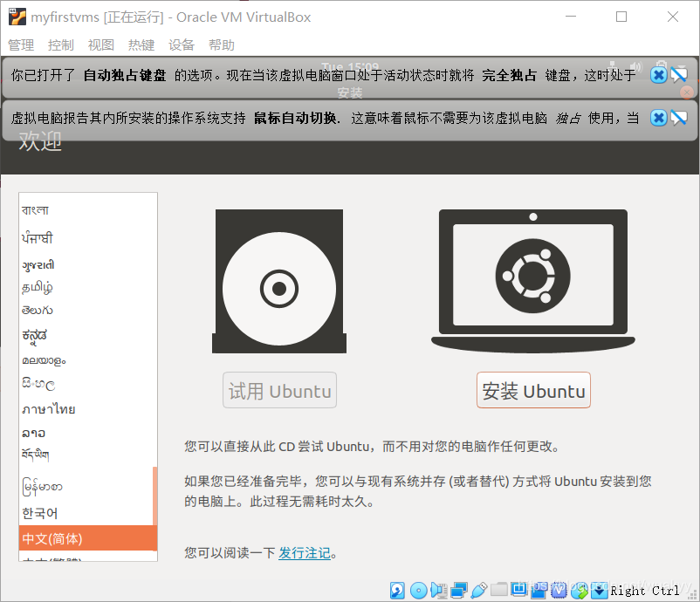700x602 pixels.
Task: Dismiss the 鼠标自动切换 notification
Action: click(658, 118)
